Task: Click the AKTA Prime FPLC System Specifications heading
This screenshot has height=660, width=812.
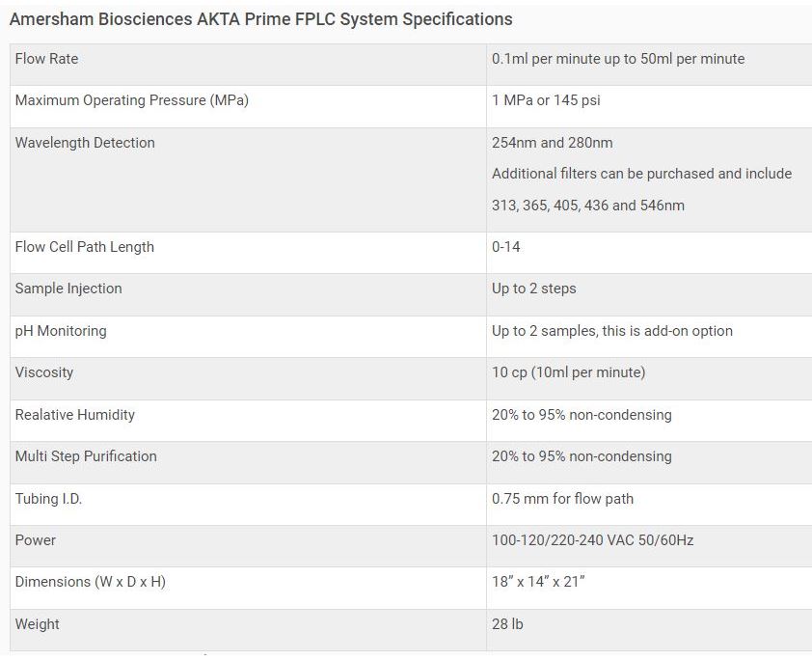Action: tap(260, 19)
